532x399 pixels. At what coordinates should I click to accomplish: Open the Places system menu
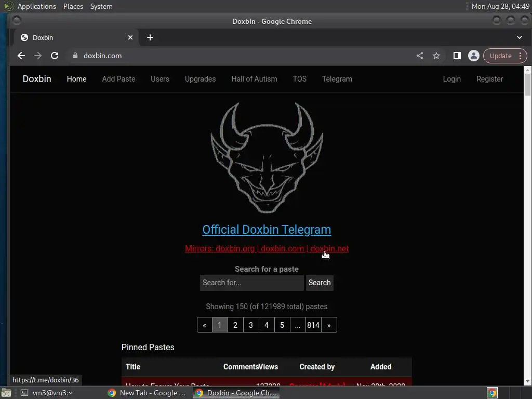[x=73, y=6]
